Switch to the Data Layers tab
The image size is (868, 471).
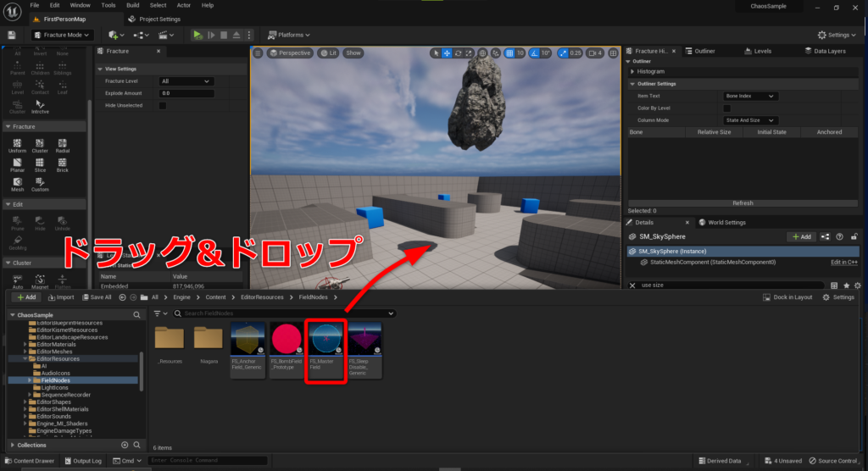[x=825, y=51]
